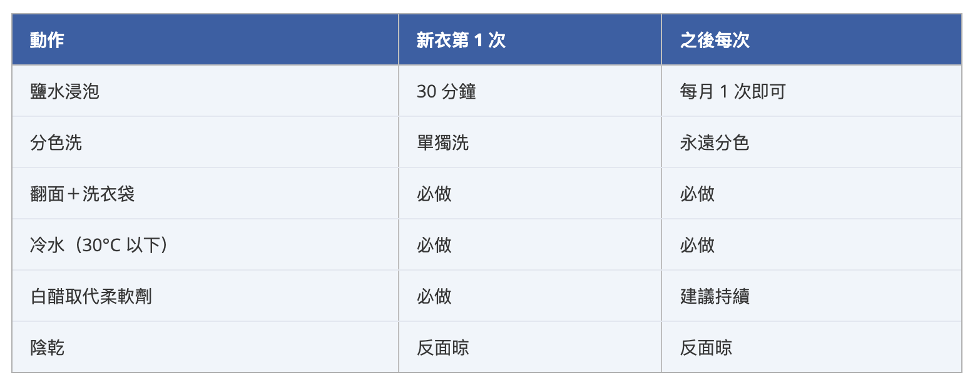
Task: Click 反面晾 under 新衣第 1 次 column
Action: (442, 347)
